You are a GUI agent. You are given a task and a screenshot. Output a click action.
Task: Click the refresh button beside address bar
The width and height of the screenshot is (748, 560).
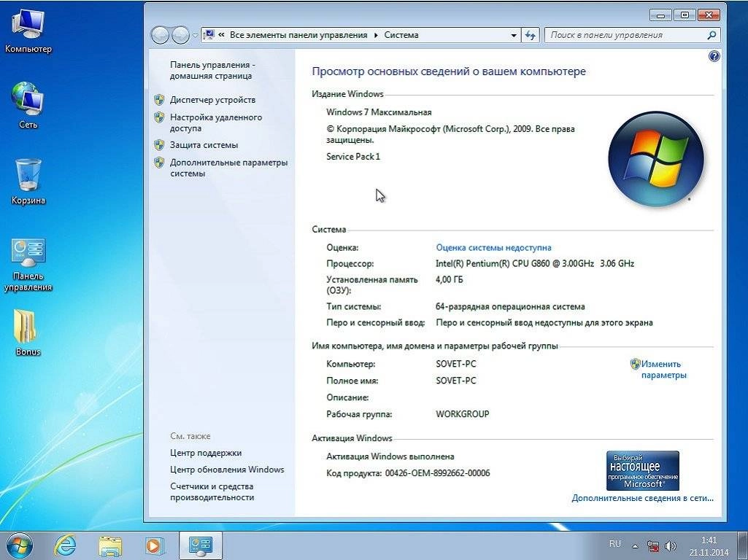coord(531,35)
